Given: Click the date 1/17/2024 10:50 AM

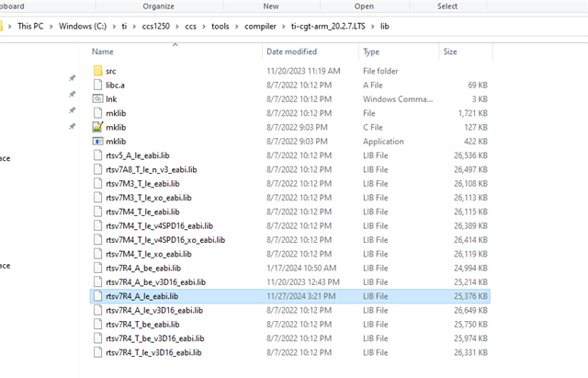Looking at the screenshot, I should point(301,268).
